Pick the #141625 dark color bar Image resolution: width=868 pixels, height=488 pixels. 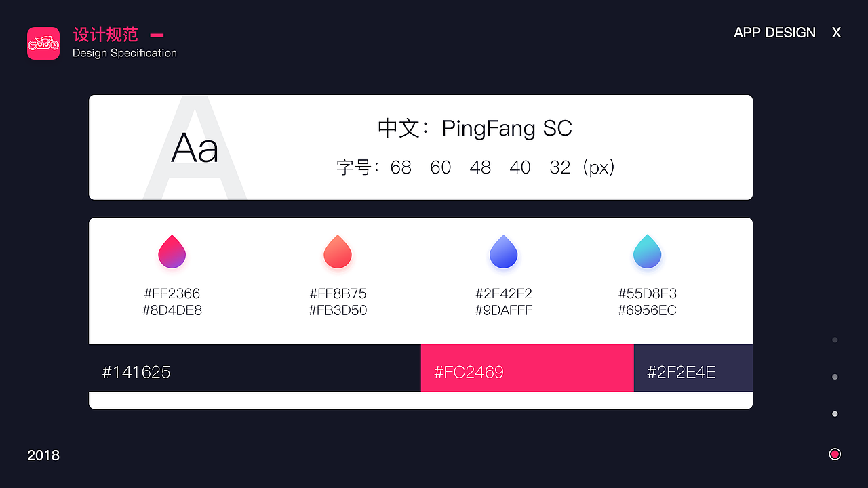pos(255,368)
